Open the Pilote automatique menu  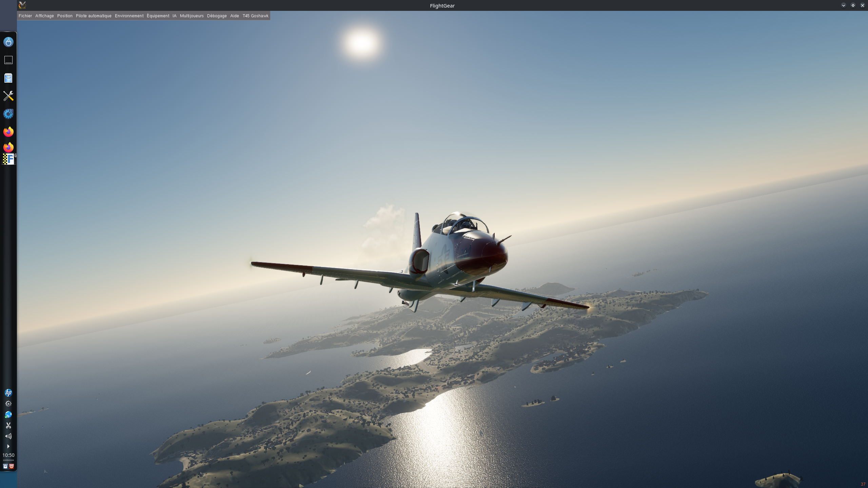[94, 16]
